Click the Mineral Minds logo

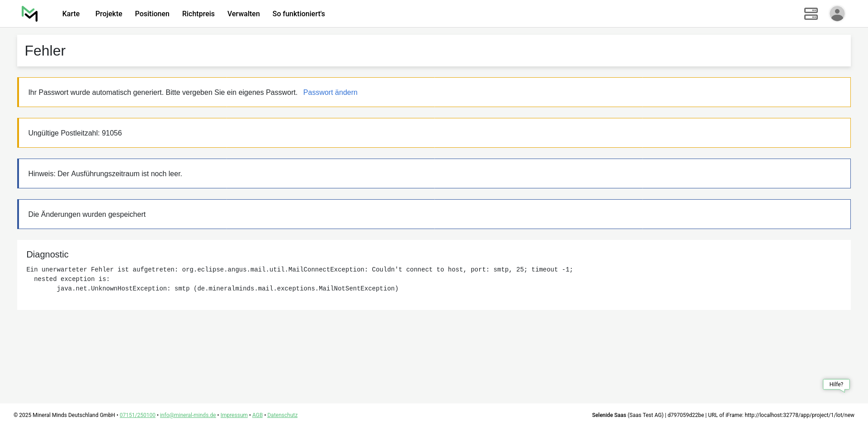(30, 14)
